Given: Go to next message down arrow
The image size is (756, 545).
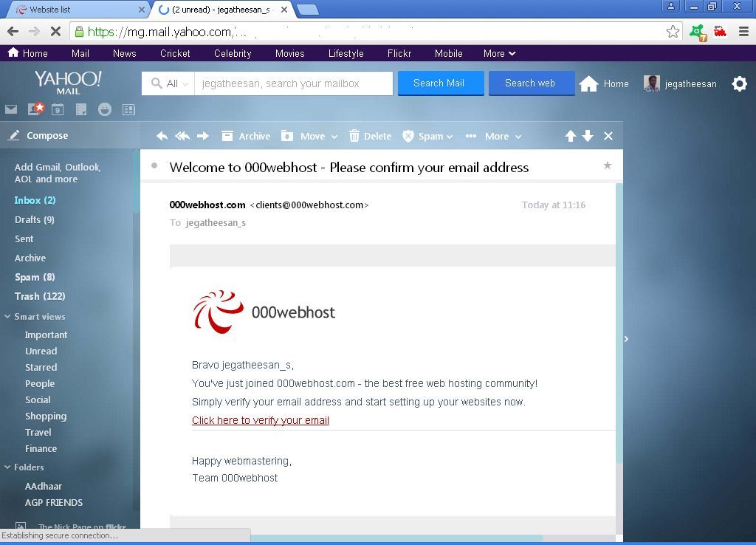Looking at the screenshot, I should (x=588, y=136).
